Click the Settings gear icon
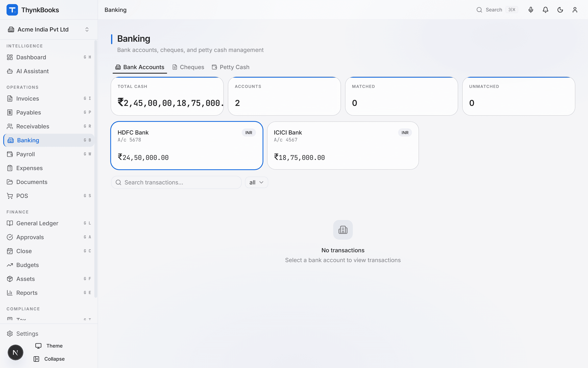This screenshot has height=368, width=588. pos(10,333)
